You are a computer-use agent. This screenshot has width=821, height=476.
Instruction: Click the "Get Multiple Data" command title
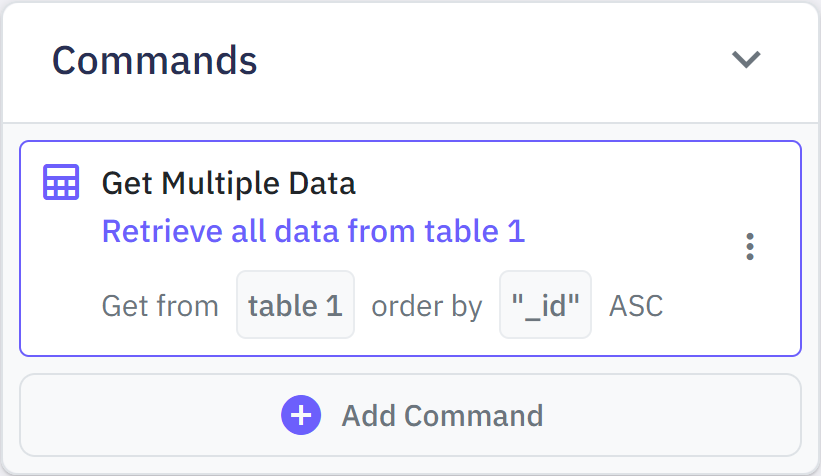(228, 184)
